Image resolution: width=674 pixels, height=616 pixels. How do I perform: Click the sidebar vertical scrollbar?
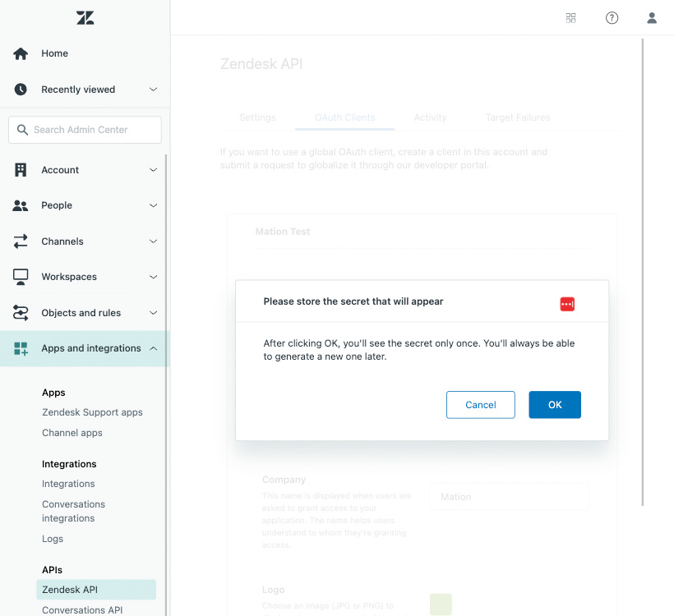tap(166, 385)
